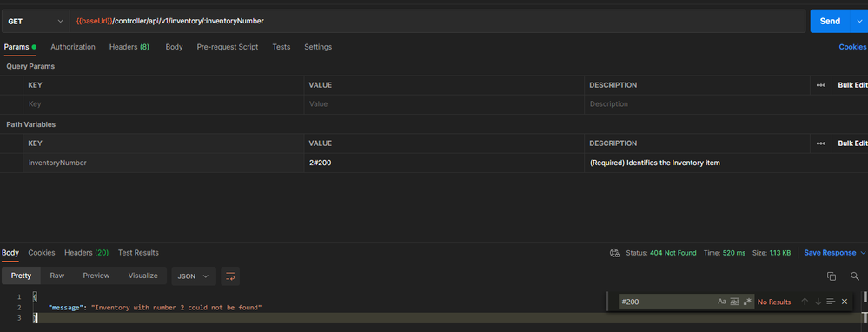Viewport: 868px width, 332px height.
Task: Copy the response body with the copy icon
Action: point(831,276)
